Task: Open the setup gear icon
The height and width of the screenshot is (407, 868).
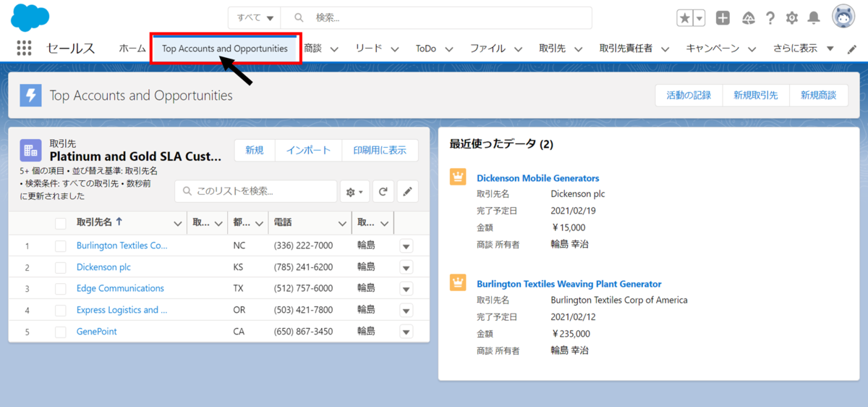Action: pyautogui.click(x=792, y=18)
